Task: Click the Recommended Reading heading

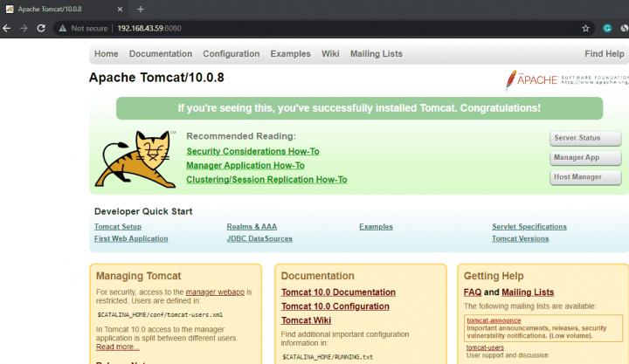Action: tap(241, 136)
